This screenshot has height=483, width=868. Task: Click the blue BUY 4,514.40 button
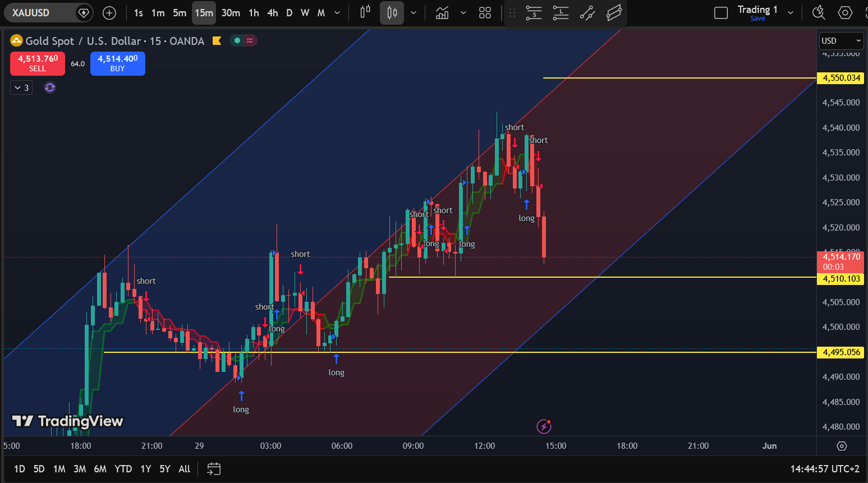[118, 63]
